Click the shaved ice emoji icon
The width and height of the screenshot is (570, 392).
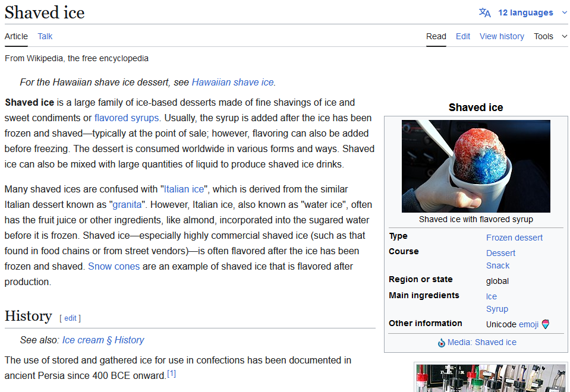(545, 324)
